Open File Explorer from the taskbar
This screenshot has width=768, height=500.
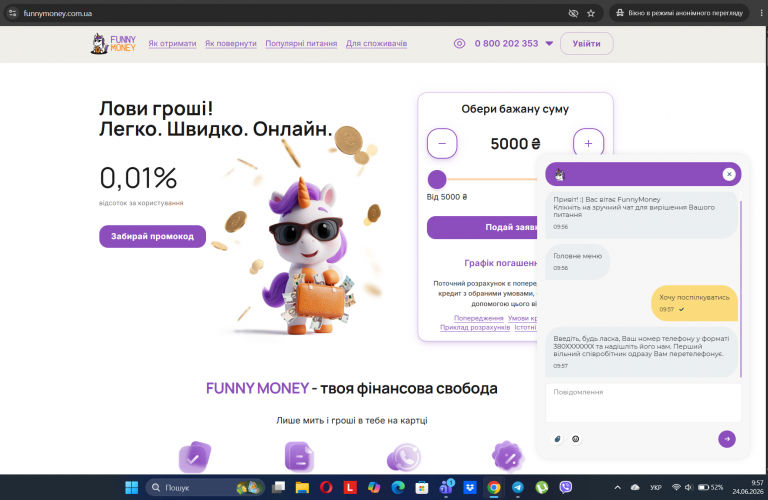302,487
